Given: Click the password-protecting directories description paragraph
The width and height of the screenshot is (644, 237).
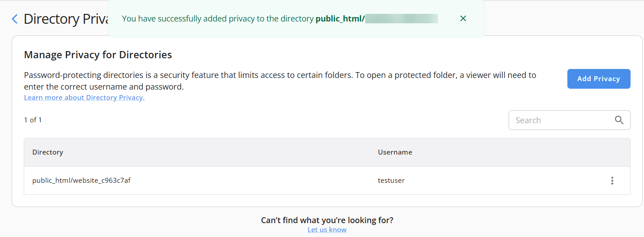Looking at the screenshot, I should pyautogui.click(x=280, y=81).
